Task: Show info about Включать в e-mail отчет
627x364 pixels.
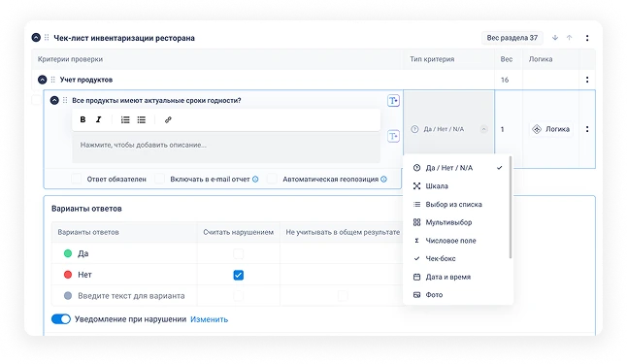Action: (255, 180)
